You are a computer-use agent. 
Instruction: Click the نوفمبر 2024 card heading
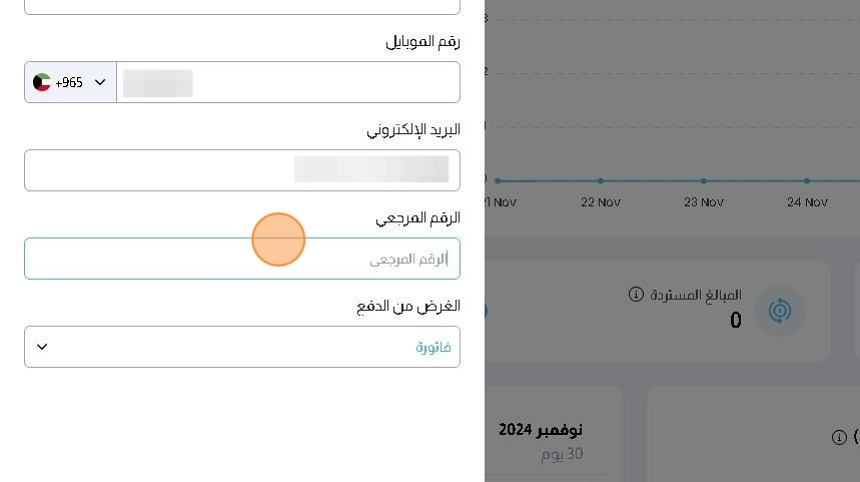[x=540, y=429]
